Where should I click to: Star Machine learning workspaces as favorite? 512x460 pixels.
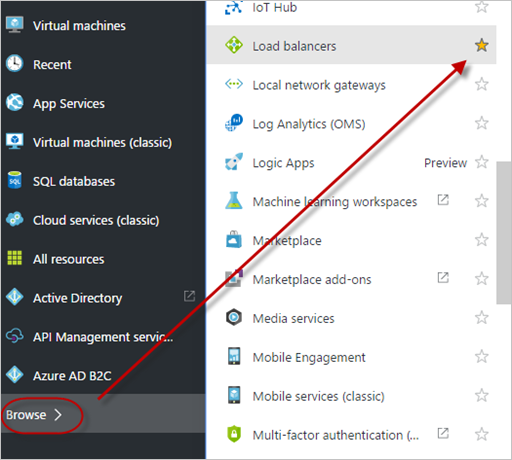click(482, 201)
